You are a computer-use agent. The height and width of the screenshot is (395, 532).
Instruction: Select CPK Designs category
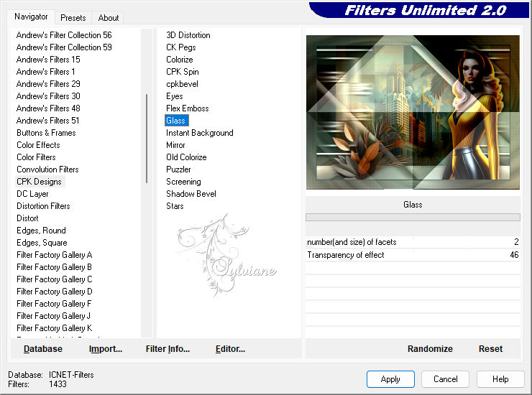pos(40,182)
